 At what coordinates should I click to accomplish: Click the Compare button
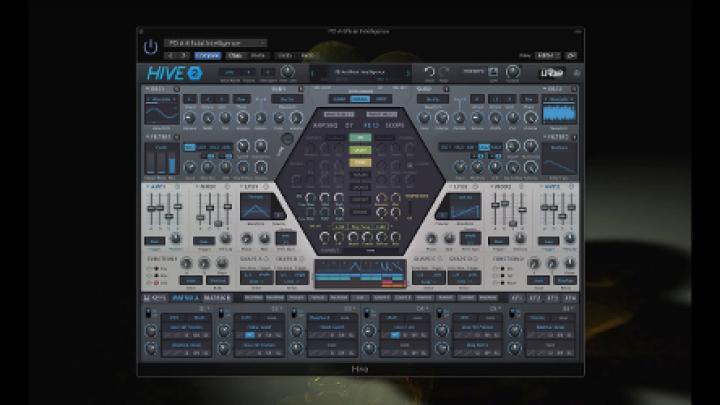pyautogui.click(x=208, y=56)
